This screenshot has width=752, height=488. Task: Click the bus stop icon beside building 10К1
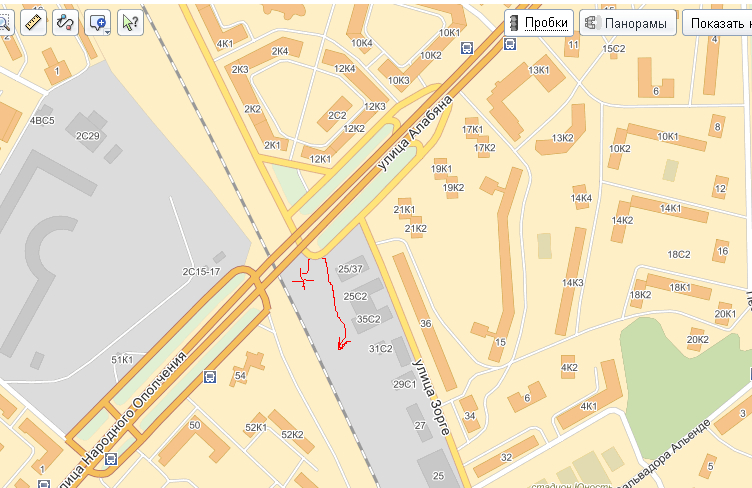[467, 47]
